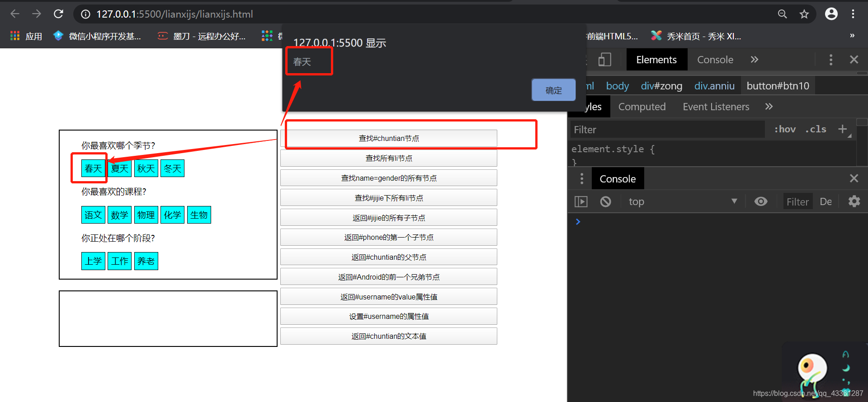
Task: Click 返回#chuntian的父节点 button
Action: pyautogui.click(x=389, y=257)
